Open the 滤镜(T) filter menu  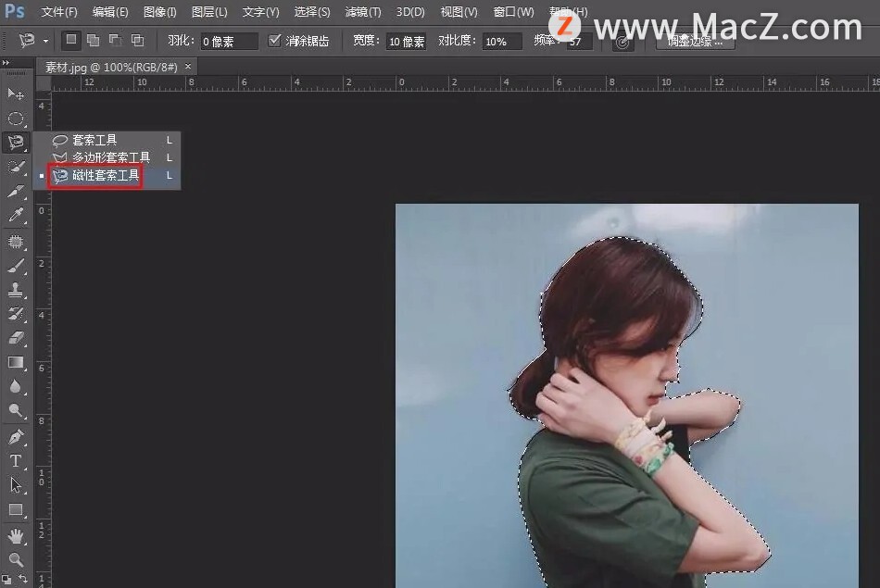[362, 12]
